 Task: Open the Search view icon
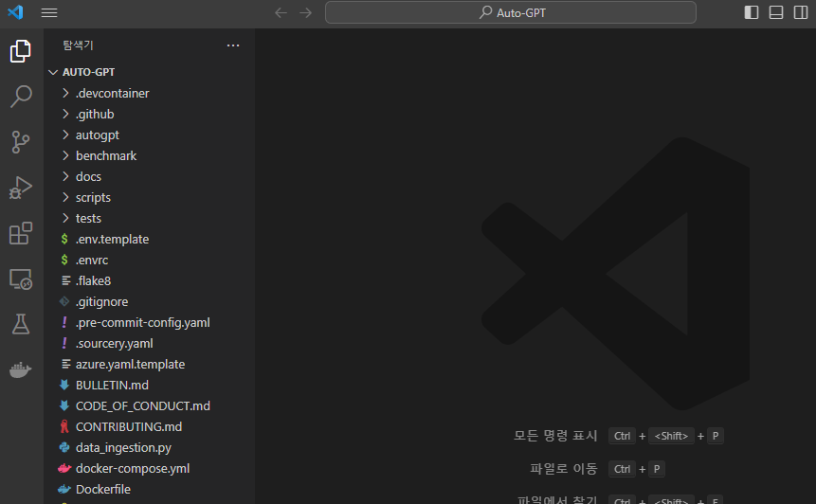coord(21,97)
